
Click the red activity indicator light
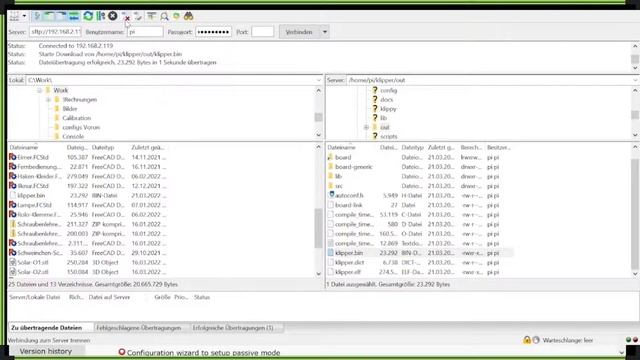pyautogui.click(x=635, y=340)
